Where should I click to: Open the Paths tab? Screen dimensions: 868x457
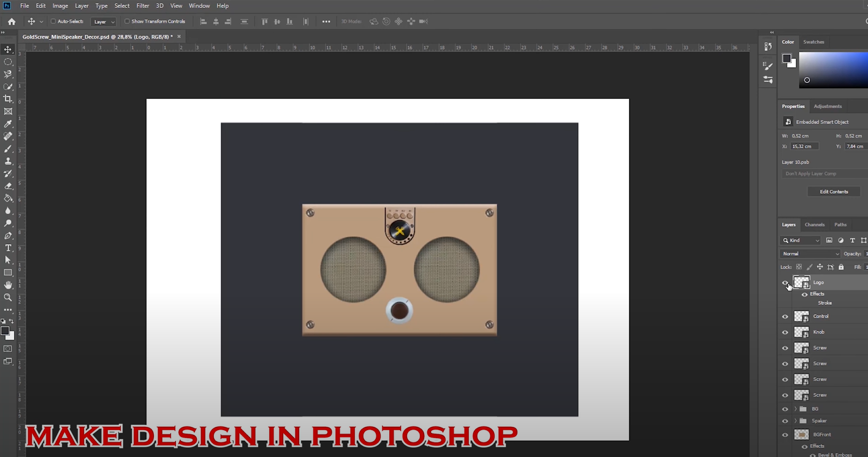coord(840,225)
